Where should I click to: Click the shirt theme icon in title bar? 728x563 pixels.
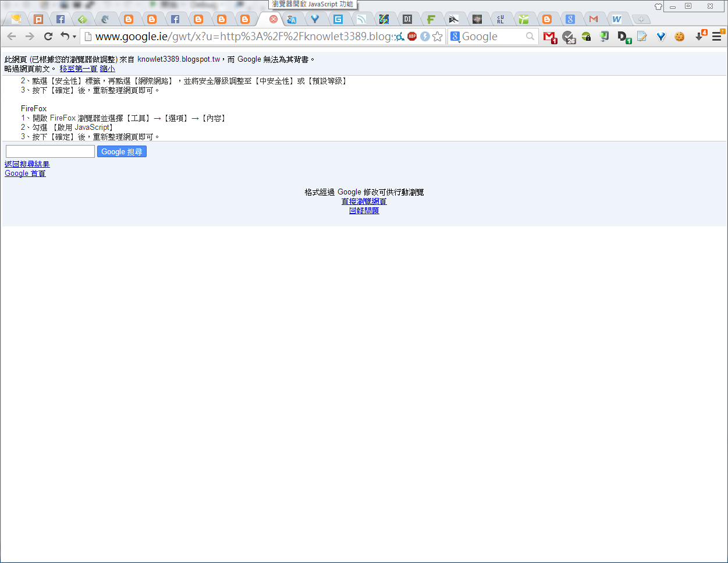tap(658, 6)
